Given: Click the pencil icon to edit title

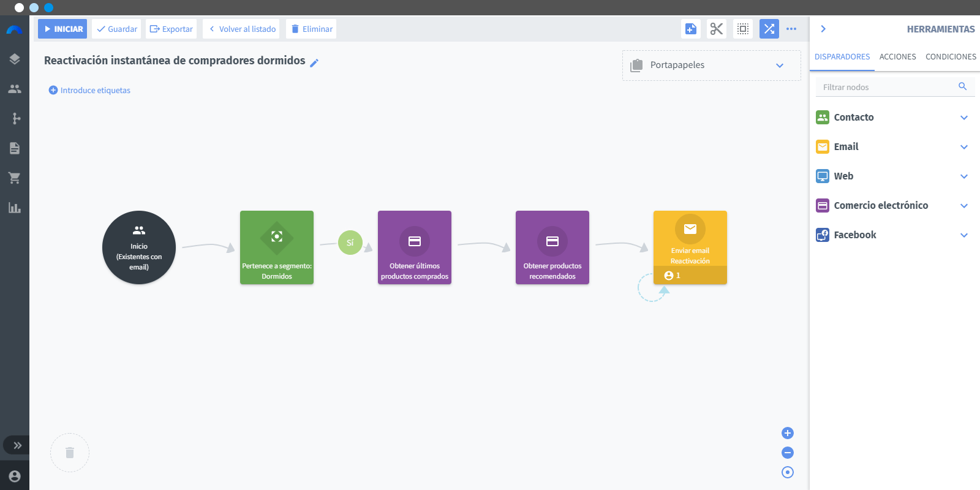Looking at the screenshot, I should pyautogui.click(x=314, y=62).
